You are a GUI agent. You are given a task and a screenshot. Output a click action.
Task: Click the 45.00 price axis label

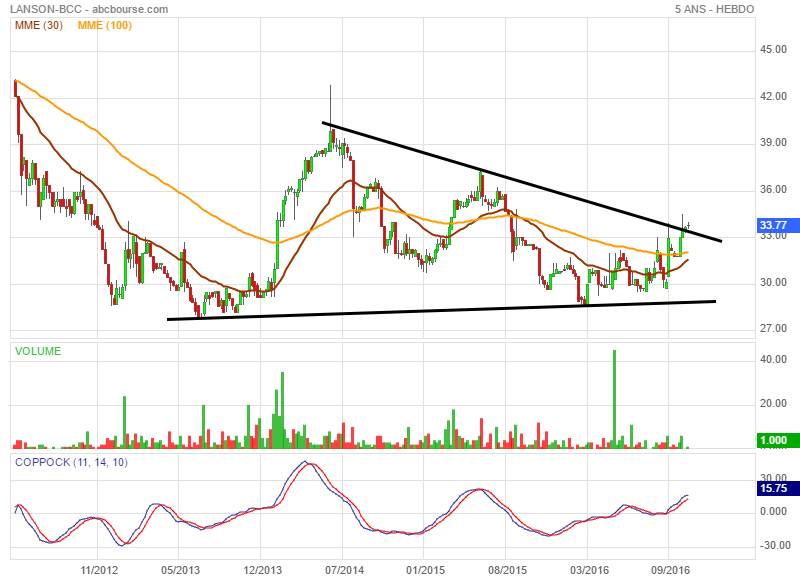[x=773, y=49]
